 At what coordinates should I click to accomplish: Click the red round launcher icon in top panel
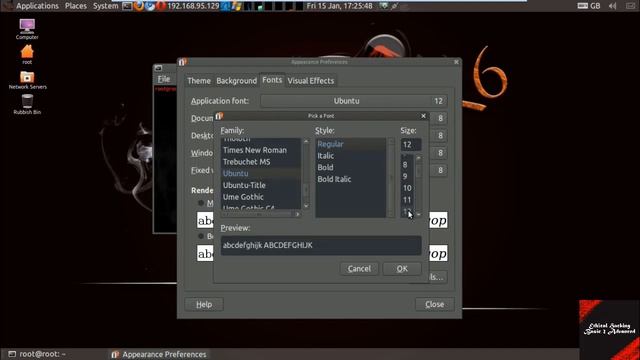tap(161, 6)
